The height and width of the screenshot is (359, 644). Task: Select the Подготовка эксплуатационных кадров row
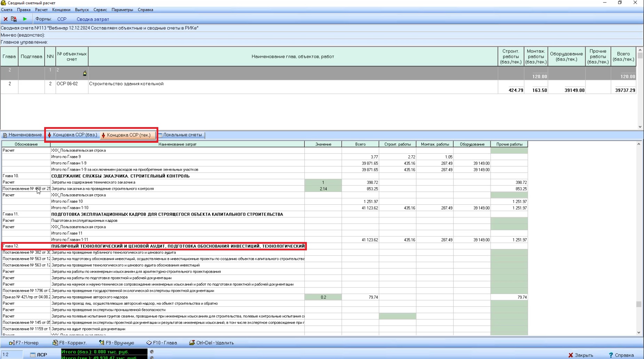[264, 221]
